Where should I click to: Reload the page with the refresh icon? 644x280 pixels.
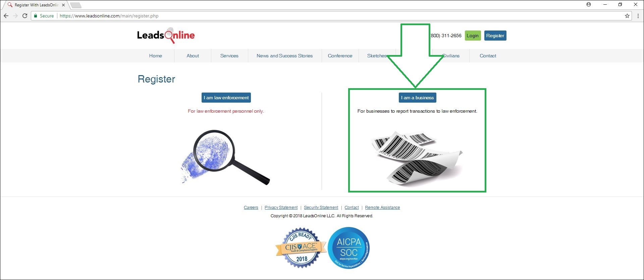(x=25, y=16)
